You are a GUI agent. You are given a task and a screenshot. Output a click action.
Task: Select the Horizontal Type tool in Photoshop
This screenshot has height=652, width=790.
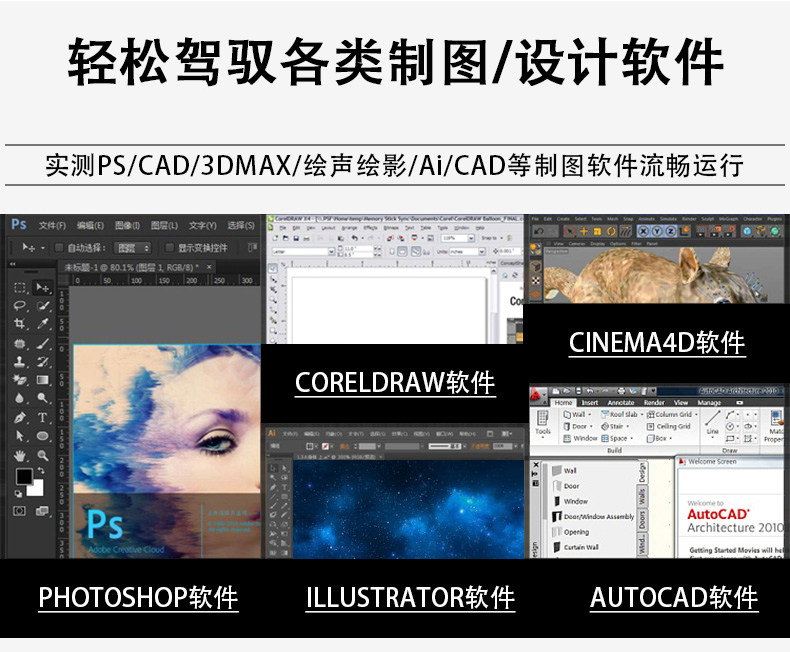click(43, 417)
